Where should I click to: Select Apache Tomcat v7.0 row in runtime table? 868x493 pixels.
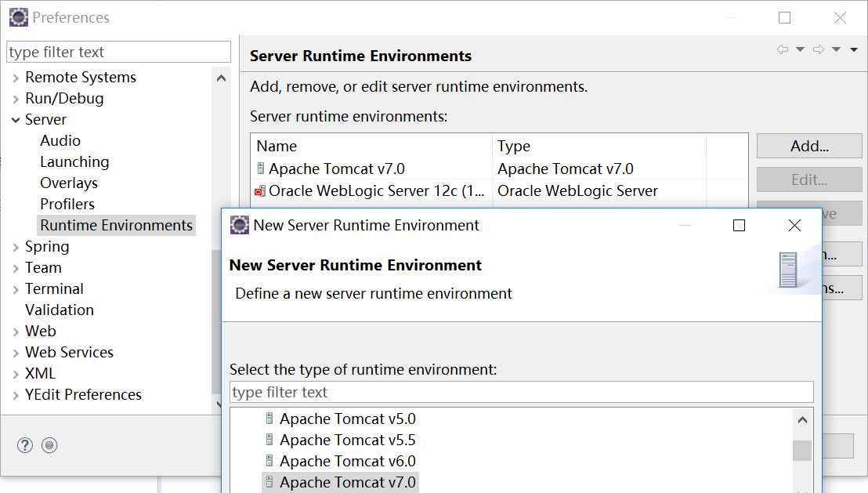(499, 169)
